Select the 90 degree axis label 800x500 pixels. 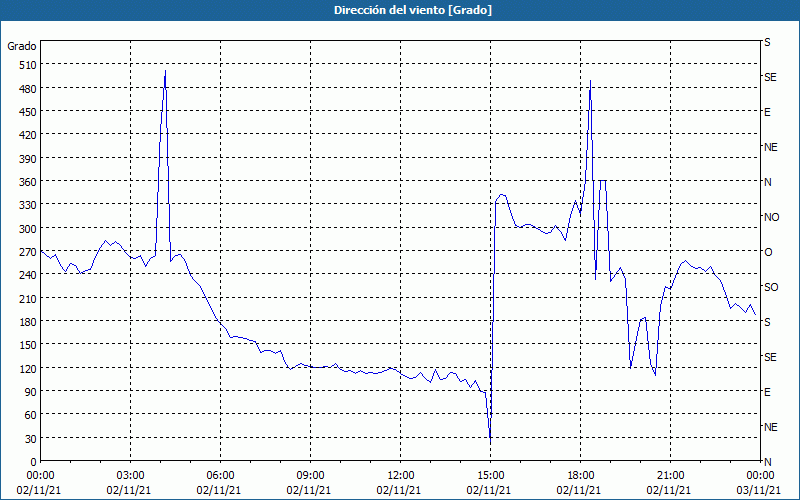pos(31,392)
